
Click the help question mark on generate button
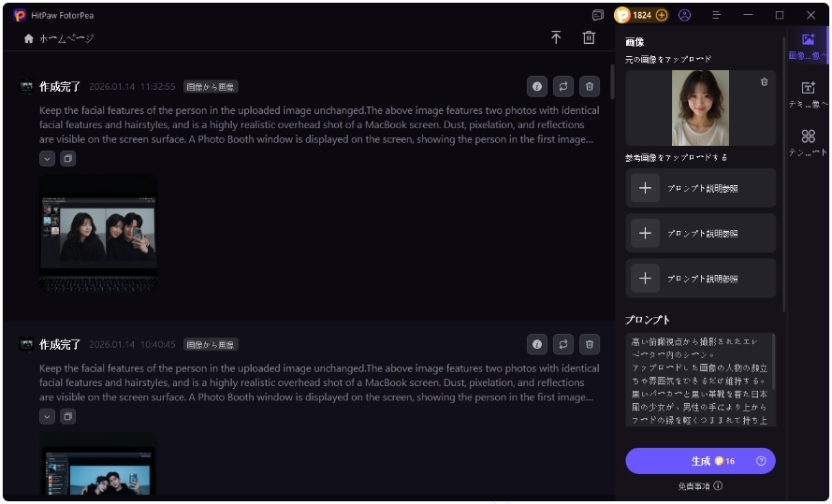tap(761, 461)
